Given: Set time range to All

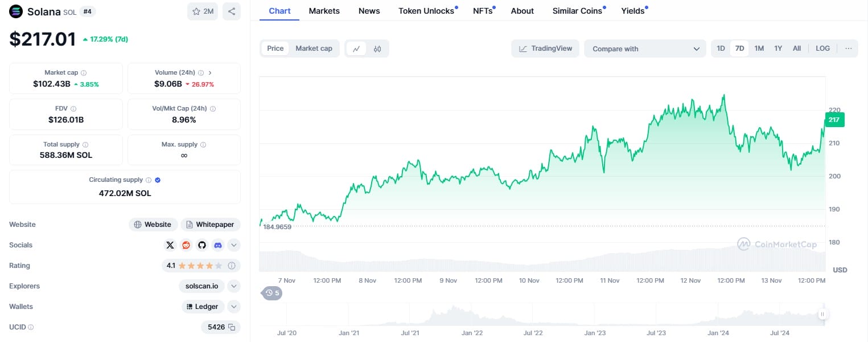Looking at the screenshot, I should pos(797,48).
